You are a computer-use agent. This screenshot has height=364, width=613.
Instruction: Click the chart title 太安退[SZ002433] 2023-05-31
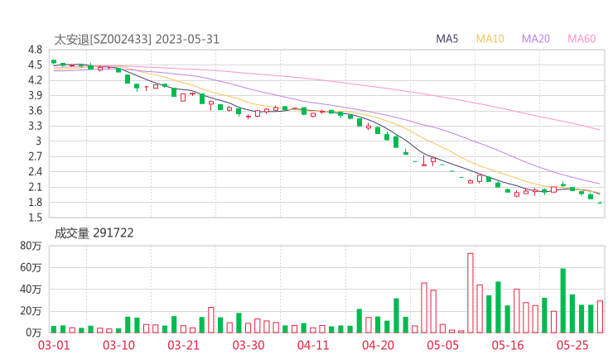[x=137, y=40]
